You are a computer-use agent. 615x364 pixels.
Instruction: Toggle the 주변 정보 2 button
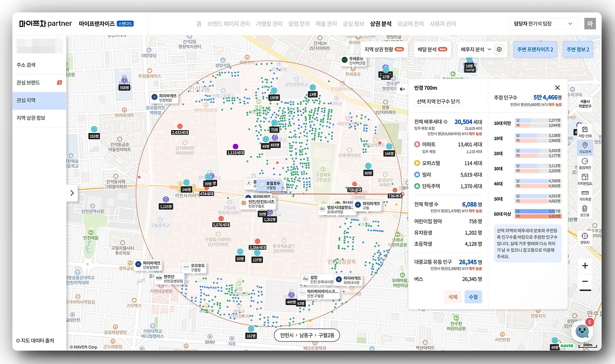click(x=578, y=49)
